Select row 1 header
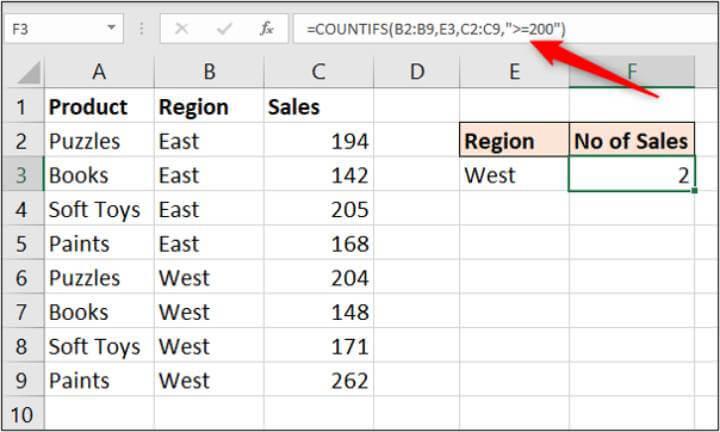 [22, 107]
